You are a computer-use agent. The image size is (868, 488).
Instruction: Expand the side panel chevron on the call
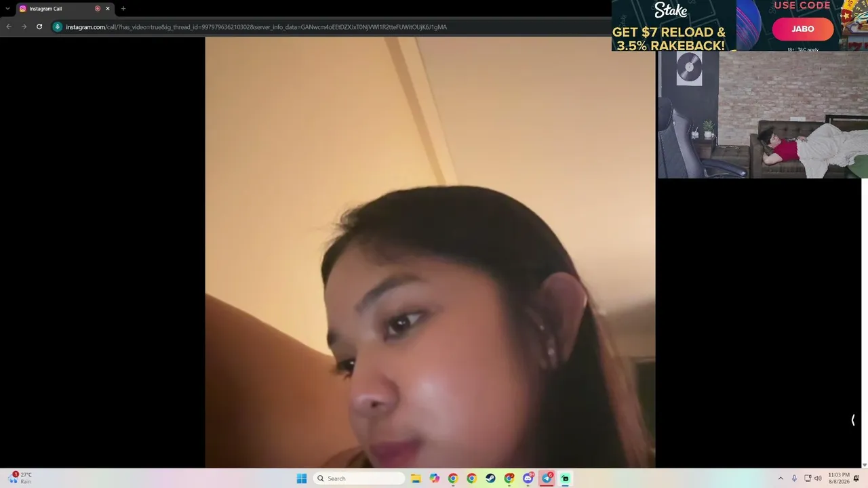coord(853,420)
